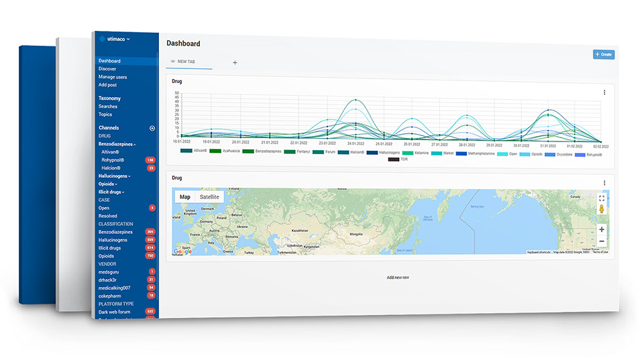Select the Ativan® channel
The image size is (644, 362).
110,152
